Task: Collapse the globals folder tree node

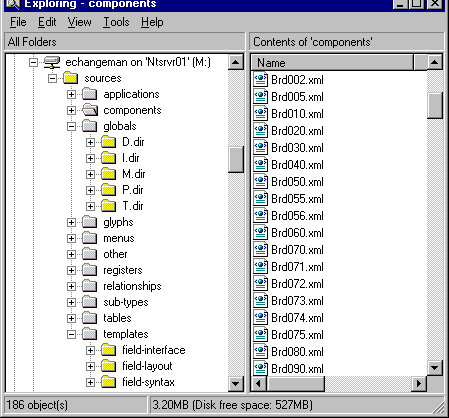Action: pos(71,126)
